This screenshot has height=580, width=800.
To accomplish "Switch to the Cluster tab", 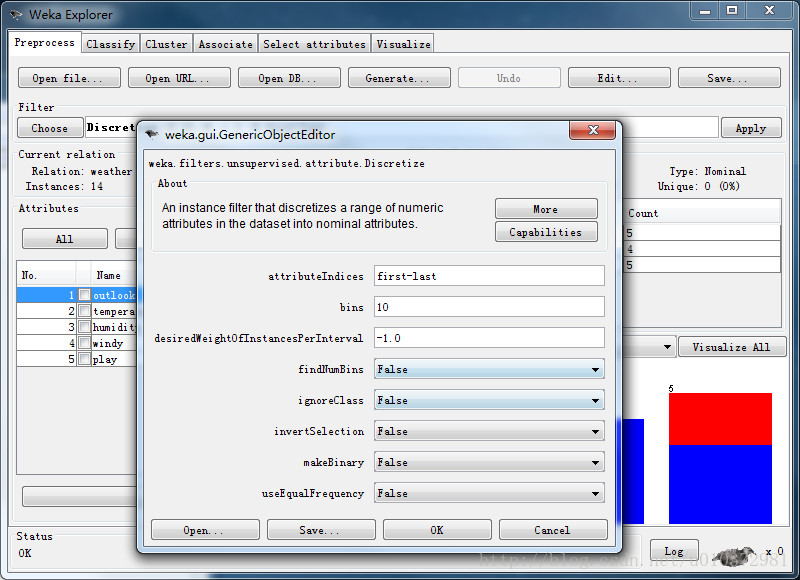I will [166, 44].
